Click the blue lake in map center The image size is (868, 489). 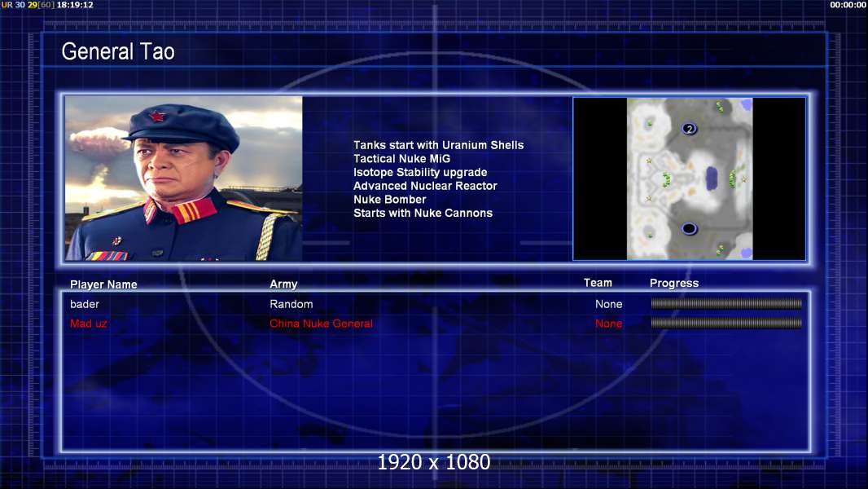pos(712,178)
